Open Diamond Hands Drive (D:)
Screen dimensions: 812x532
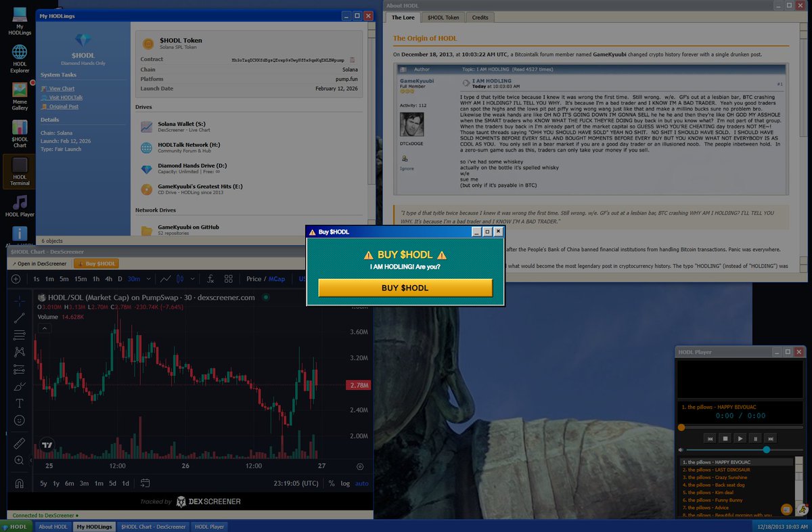pyautogui.click(x=248, y=169)
